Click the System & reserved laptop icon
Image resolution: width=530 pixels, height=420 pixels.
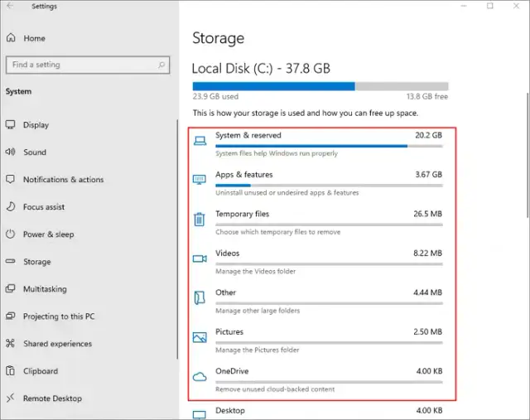(x=200, y=141)
